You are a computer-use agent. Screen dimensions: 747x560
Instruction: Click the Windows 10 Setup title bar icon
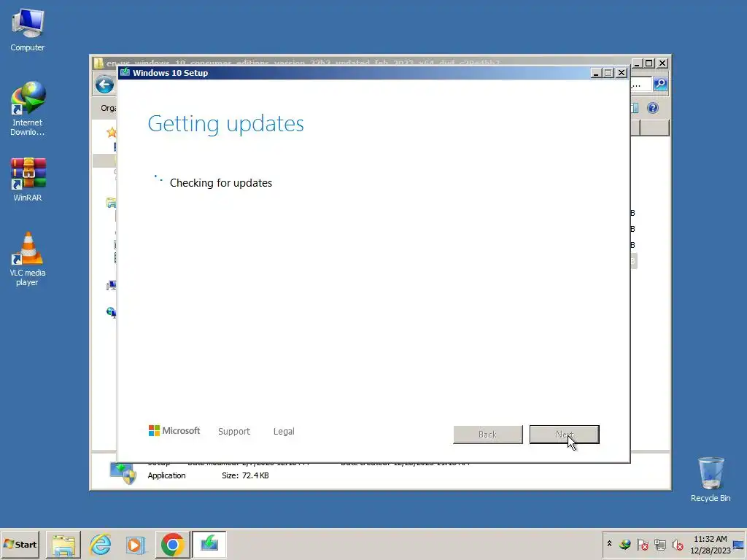click(125, 72)
